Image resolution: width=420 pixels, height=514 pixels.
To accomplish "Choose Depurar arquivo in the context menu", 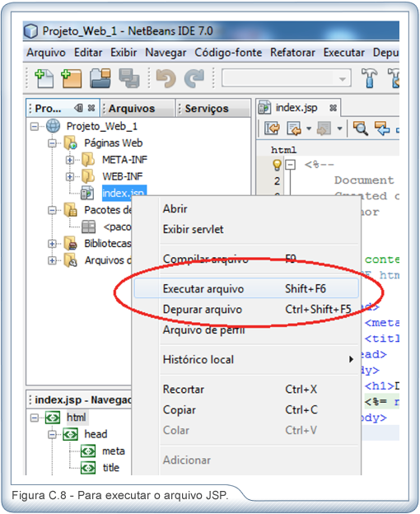I will [246, 310].
